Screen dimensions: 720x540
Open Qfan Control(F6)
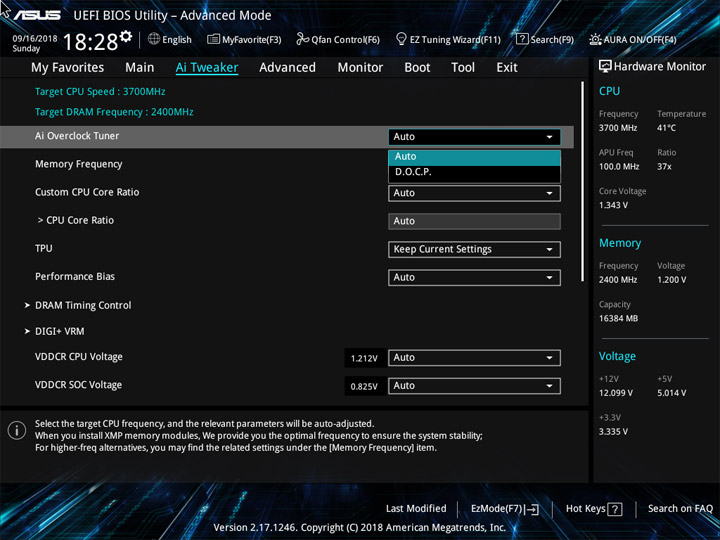pyautogui.click(x=338, y=39)
